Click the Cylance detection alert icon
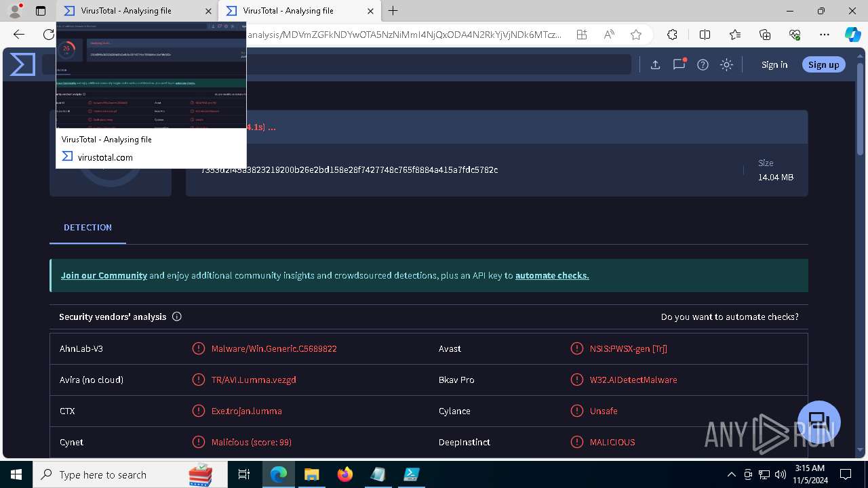The width and height of the screenshot is (868, 488). point(577,411)
